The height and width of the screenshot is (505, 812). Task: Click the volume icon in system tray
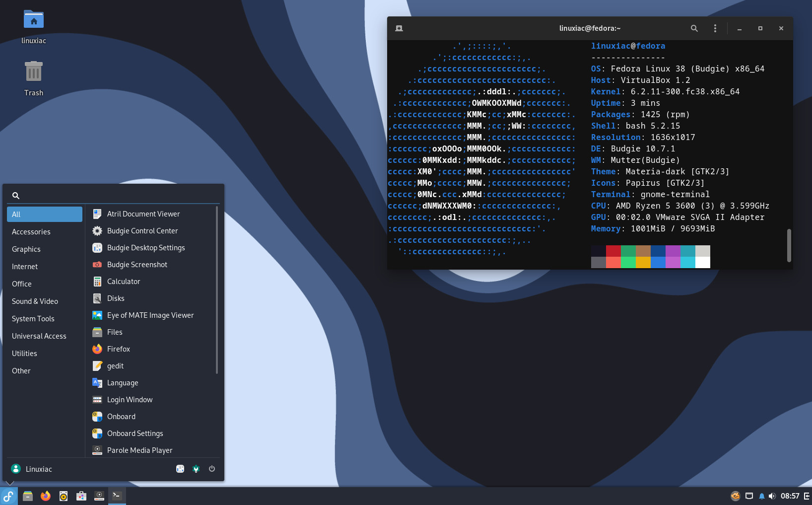pyautogui.click(x=772, y=496)
